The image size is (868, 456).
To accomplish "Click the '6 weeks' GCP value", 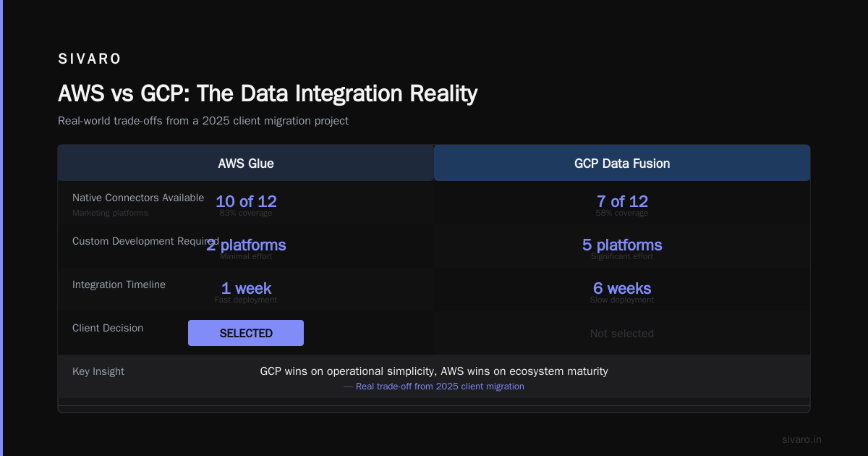I will (622, 288).
